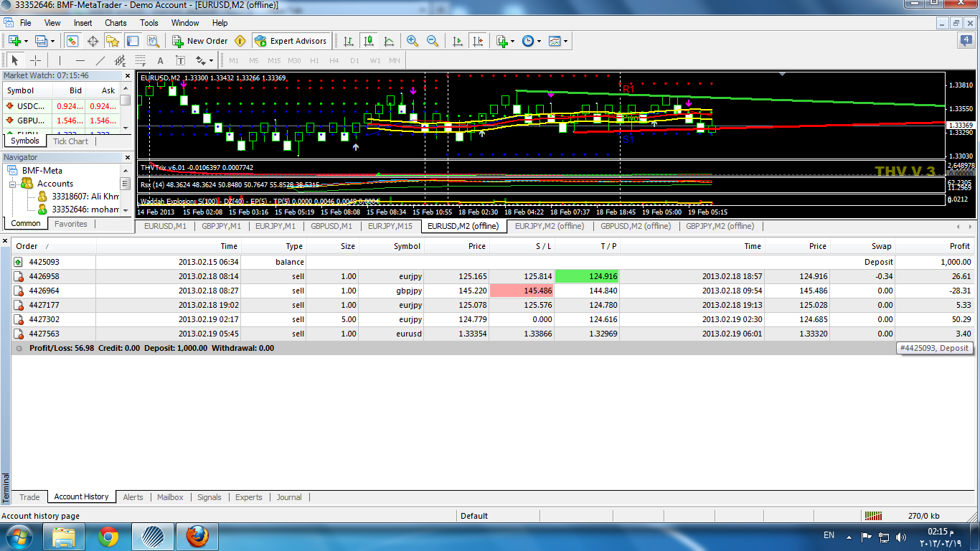Open the Charts menu
The height and width of the screenshot is (551, 980).
point(116,23)
